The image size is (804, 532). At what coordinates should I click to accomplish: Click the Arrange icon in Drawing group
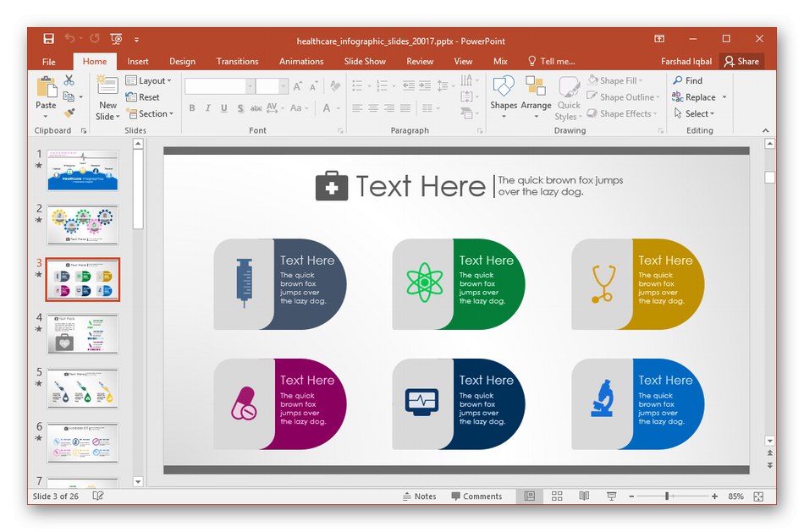click(x=536, y=93)
